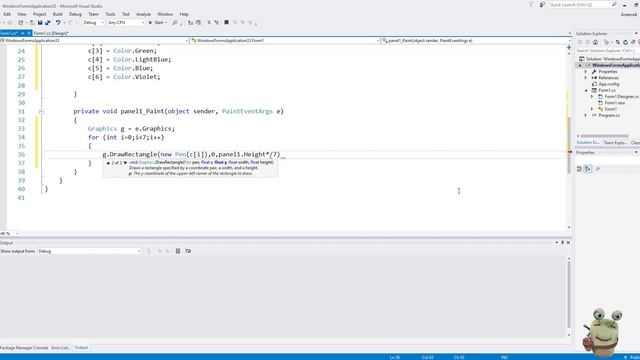
Task: Click the Quick Launch search field
Action: tap(580, 4)
